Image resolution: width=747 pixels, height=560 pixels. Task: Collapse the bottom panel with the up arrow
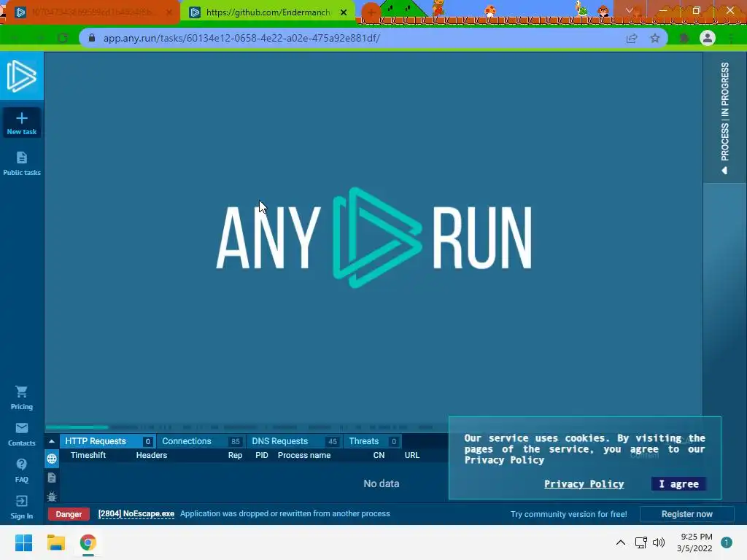(x=52, y=441)
